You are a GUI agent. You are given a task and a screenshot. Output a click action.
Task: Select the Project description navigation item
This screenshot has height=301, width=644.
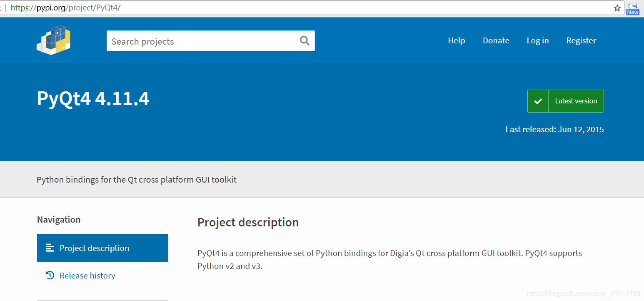click(94, 248)
